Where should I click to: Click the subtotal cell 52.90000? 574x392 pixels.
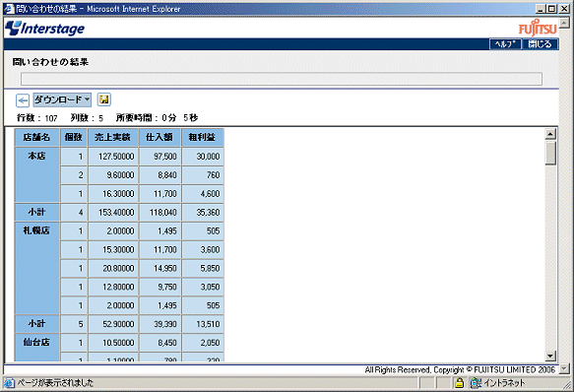tap(113, 324)
